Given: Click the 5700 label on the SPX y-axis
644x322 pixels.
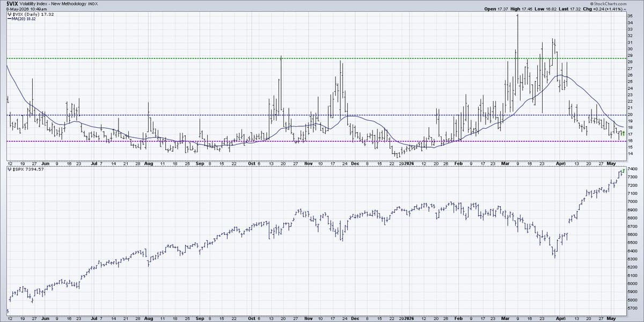Looking at the screenshot, I should 632,308.
